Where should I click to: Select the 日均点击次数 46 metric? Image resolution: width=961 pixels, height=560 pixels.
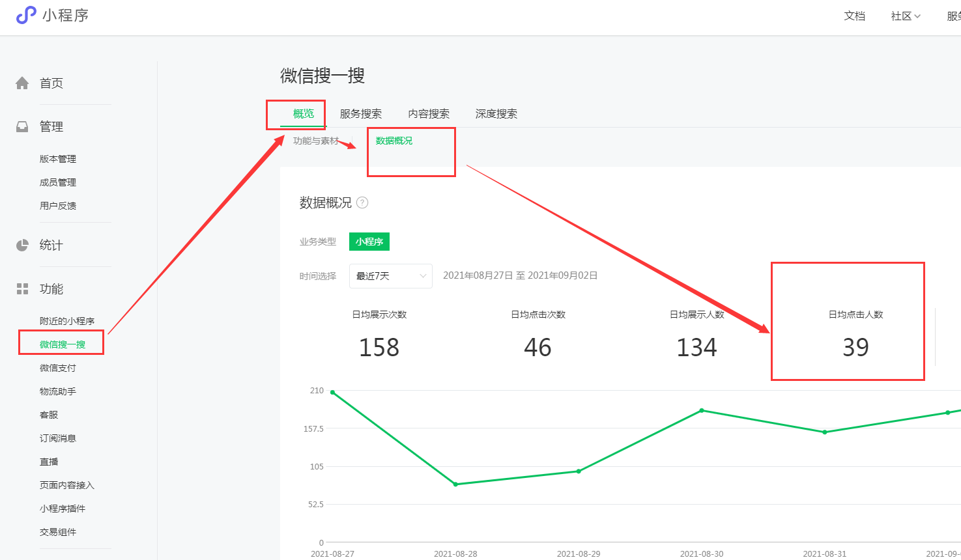coord(538,335)
